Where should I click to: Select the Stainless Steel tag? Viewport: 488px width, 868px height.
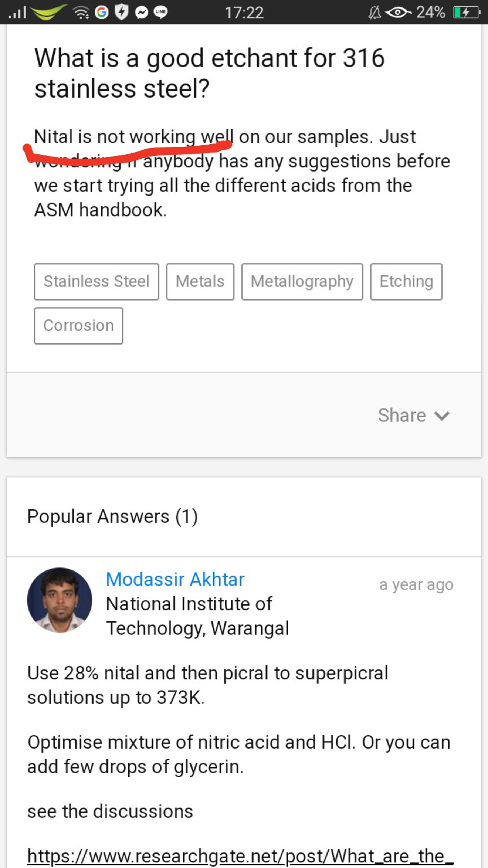click(97, 281)
